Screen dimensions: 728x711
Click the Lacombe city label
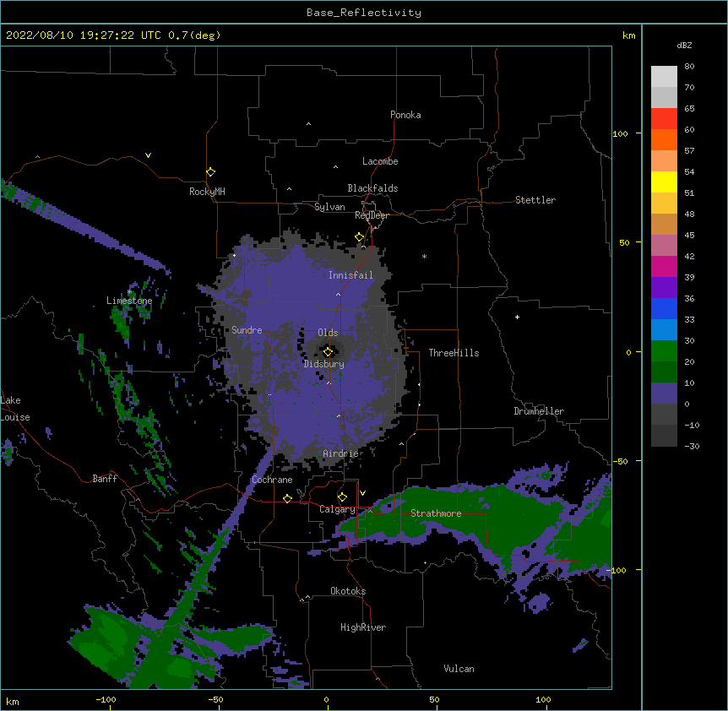coord(380,161)
